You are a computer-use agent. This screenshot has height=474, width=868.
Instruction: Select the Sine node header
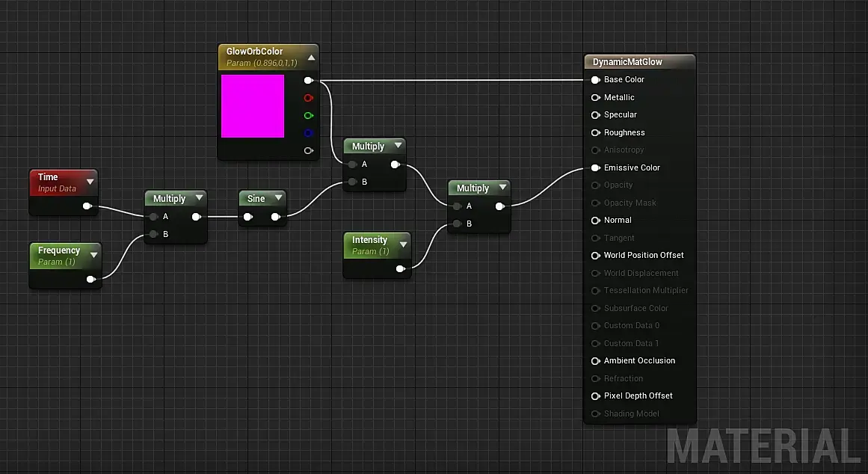[262, 198]
